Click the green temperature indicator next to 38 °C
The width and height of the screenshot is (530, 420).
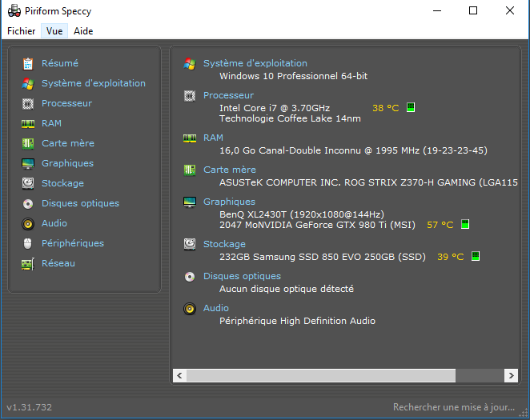[411, 108]
